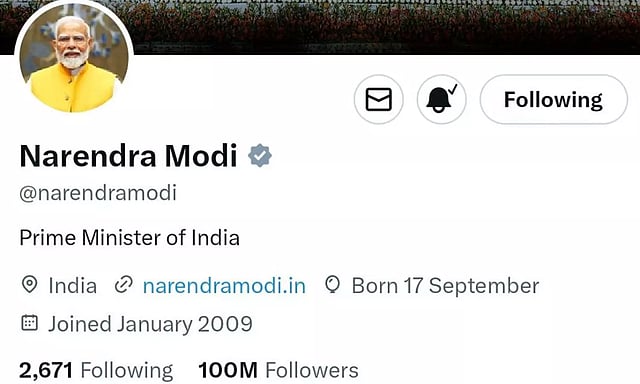
Task: Toggle the notifications bell icon
Action: pyautogui.click(x=441, y=99)
